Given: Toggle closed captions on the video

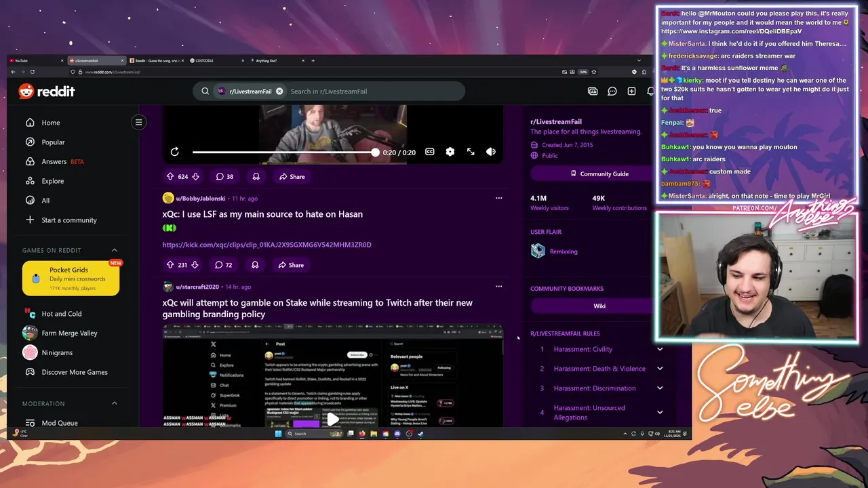Looking at the screenshot, I should tap(430, 152).
